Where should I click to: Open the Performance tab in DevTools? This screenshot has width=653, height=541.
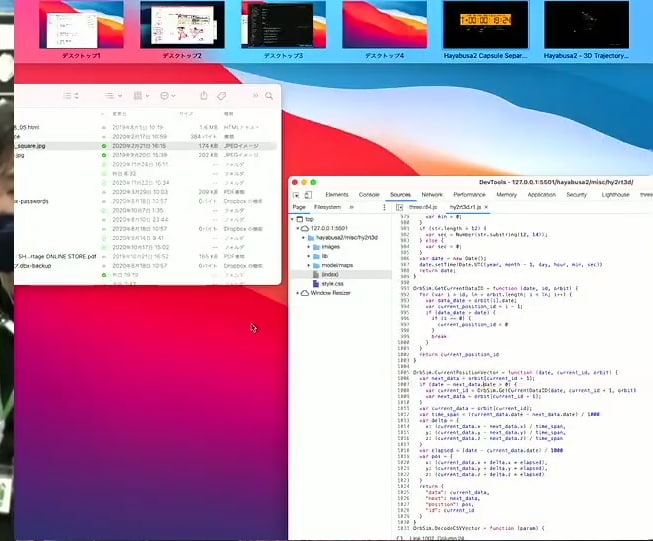coord(469,194)
